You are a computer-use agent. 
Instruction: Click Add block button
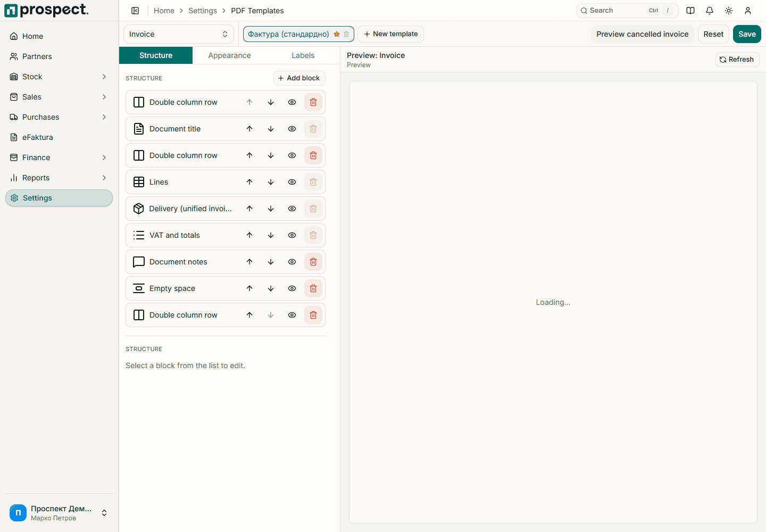(x=299, y=78)
